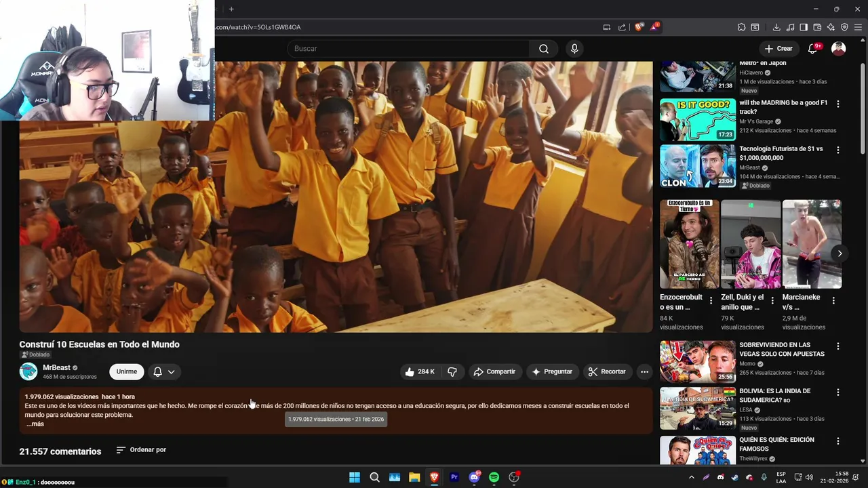The image size is (868, 488).
Task: Click the Crear create button
Action: point(778,49)
